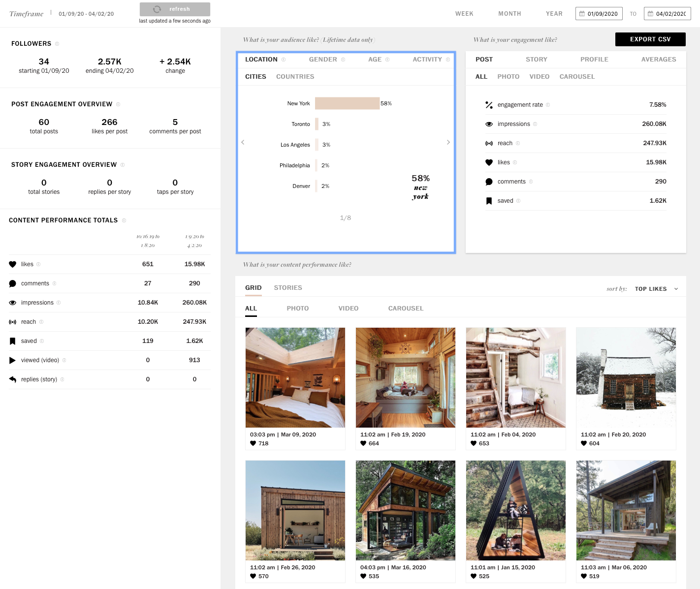Filter content grid by PHOTO
This screenshot has height=589, width=700.
point(298,309)
